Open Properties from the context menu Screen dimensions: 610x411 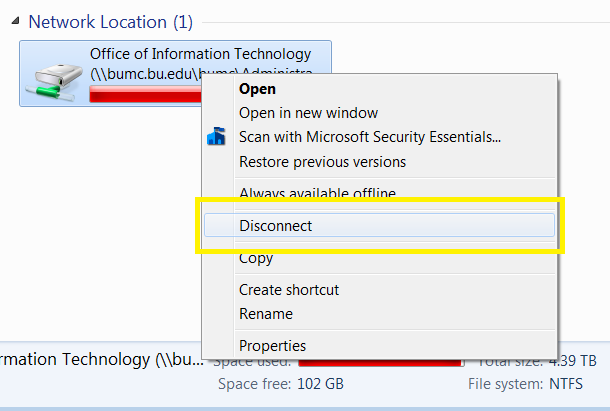[x=272, y=346]
